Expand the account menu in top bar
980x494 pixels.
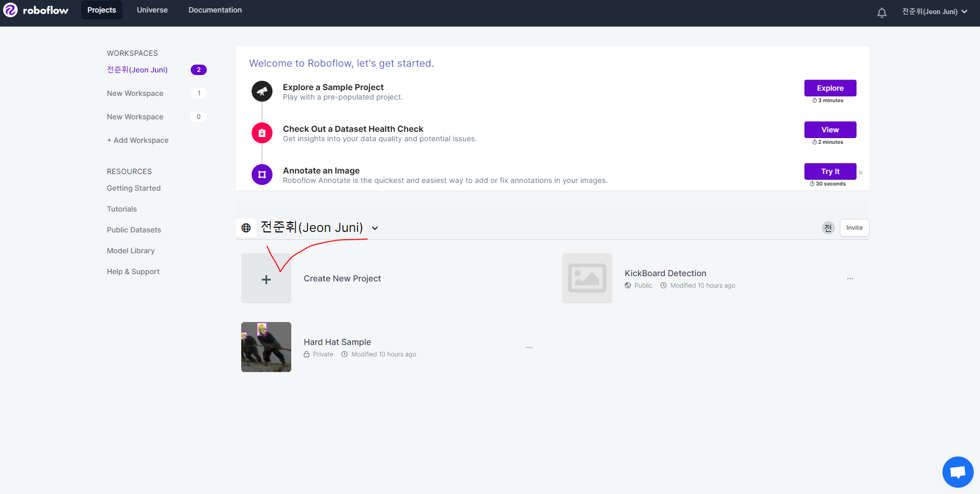[x=935, y=11]
